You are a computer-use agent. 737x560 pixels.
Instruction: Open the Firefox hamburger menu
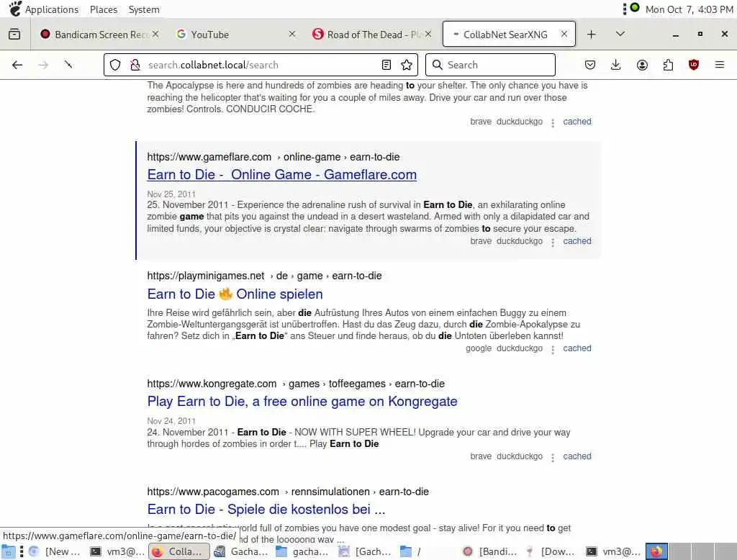pyautogui.click(x=720, y=65)
